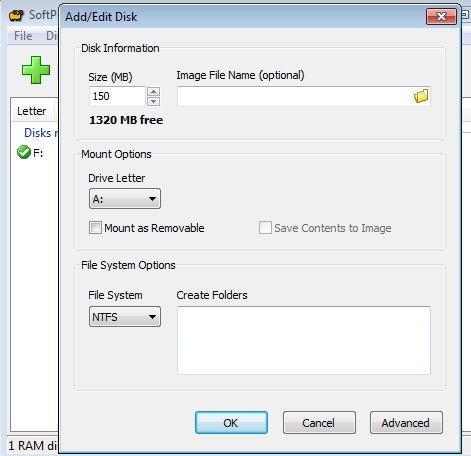
Task: Click inside the Create Folders text box
Action: coord(304,340)
